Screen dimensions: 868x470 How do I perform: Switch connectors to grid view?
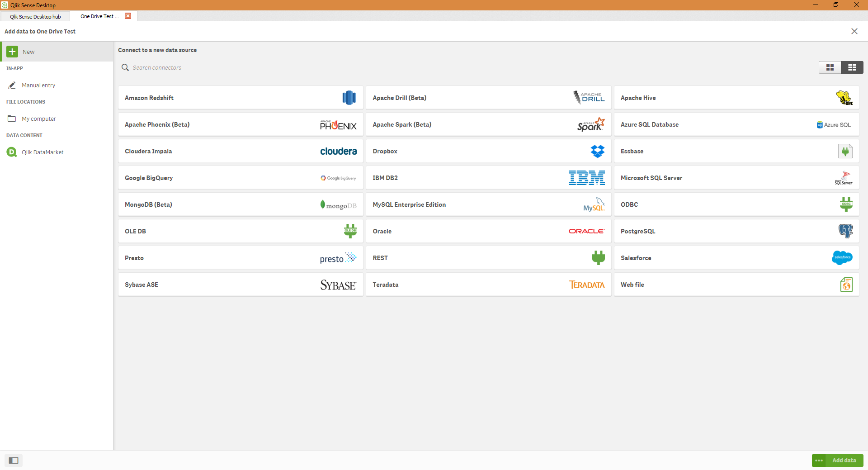[x=830, y=67]
